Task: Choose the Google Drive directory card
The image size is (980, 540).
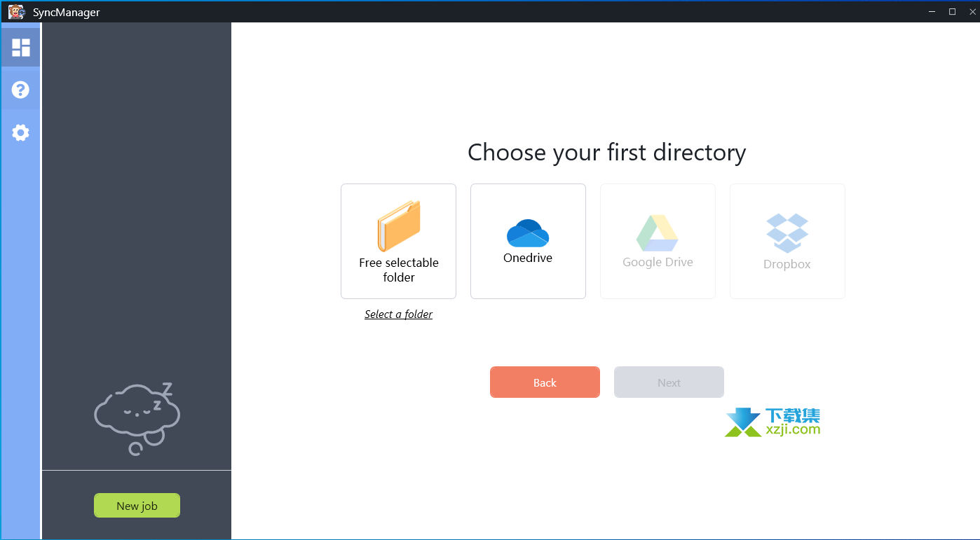Action: 658,241
